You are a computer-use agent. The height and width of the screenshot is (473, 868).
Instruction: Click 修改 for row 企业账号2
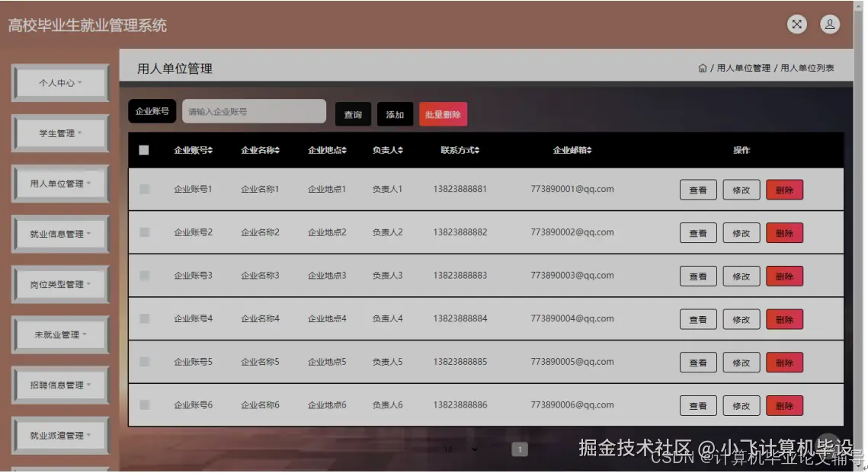[740, 232]
